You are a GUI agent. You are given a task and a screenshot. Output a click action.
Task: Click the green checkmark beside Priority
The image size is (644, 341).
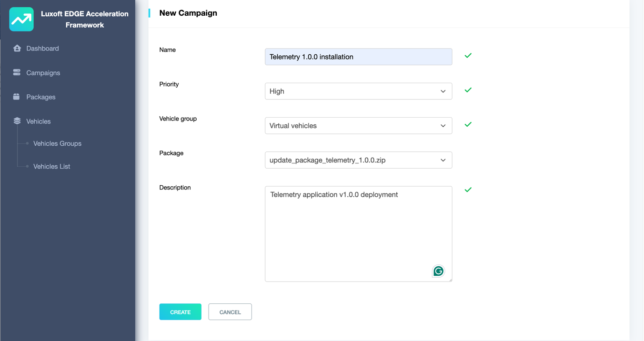pos(468,90)
